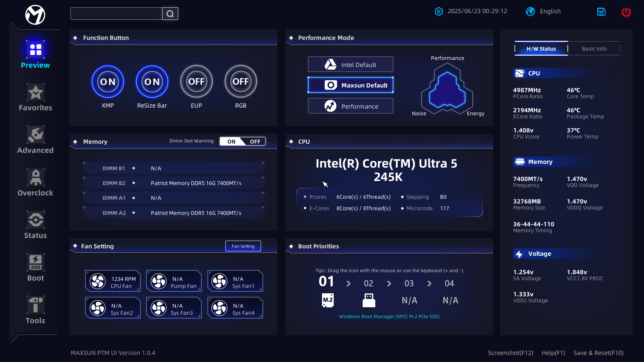Switch to the Basic Info tab
The image size is (644, 362).
click(x=594, y=49)
